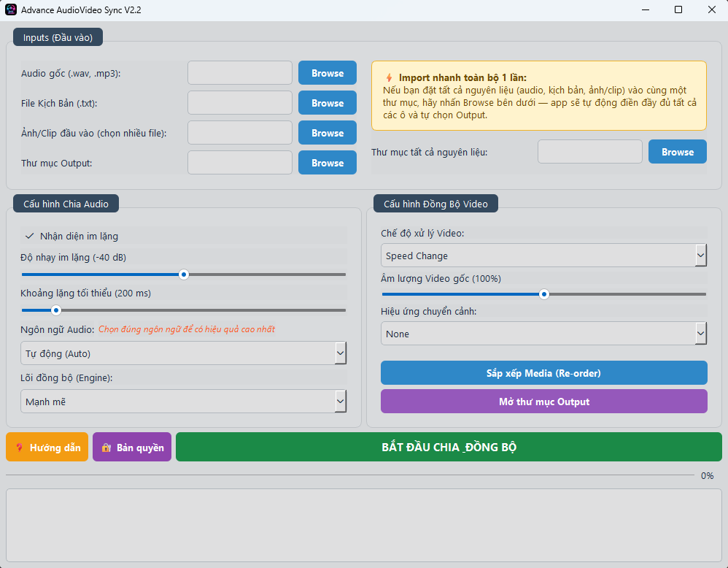Image resolution: width=728 pixels, height=568 pixels.
Task: Browse for the Audio gốc file
Action: pos(327,73)
